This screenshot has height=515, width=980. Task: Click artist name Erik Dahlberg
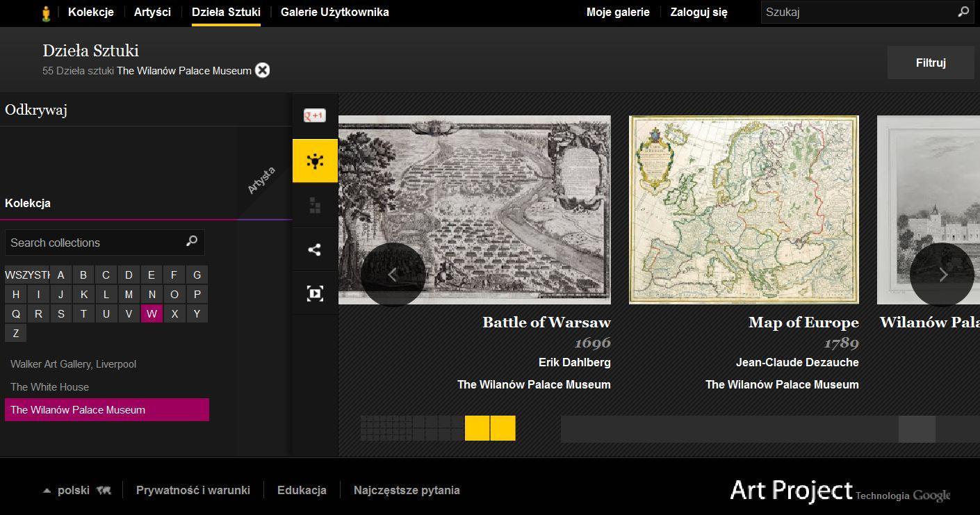coord(575,362)
